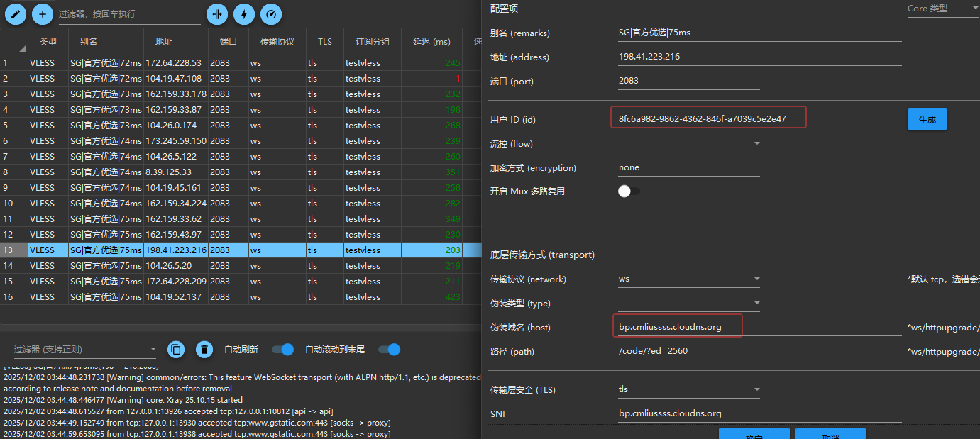The height and width of the screenshot is (439, 980).
Task: Click the lightning bolt toolbar icon
Action: [x=244, y=13]
